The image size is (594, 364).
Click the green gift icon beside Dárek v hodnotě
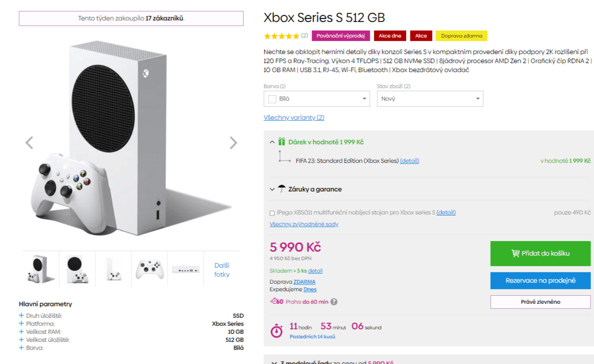click(x=281, y=142)
